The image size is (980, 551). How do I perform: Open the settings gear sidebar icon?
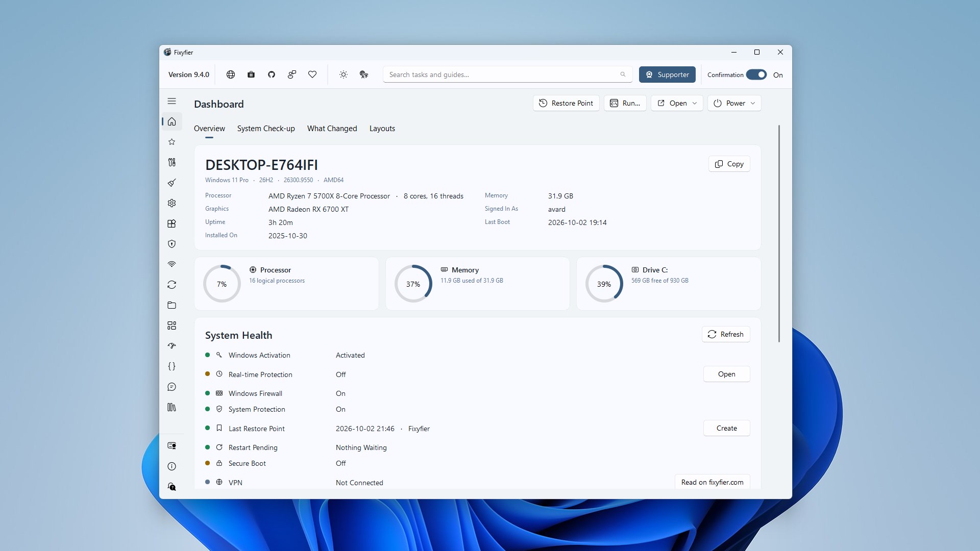pos(172,203)
